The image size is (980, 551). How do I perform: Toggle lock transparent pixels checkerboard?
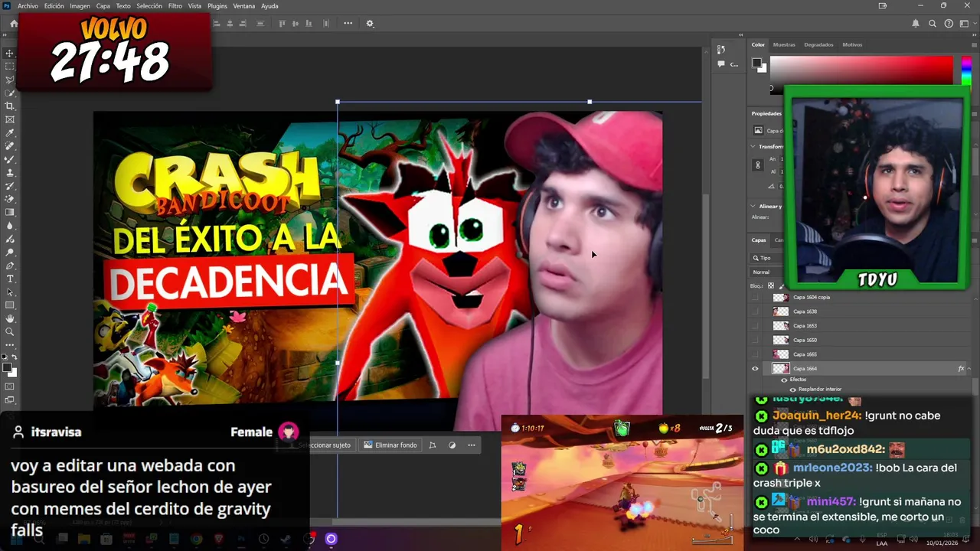click(771, 285)
